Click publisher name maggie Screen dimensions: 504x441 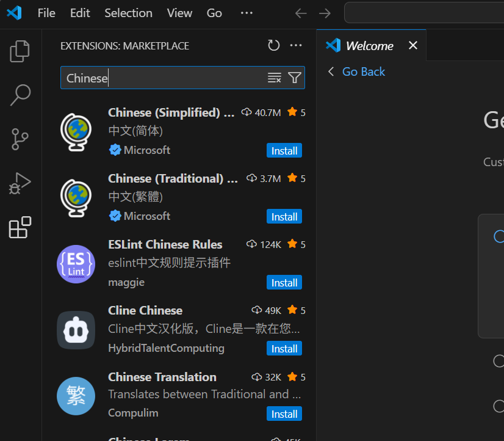(126, 282)
